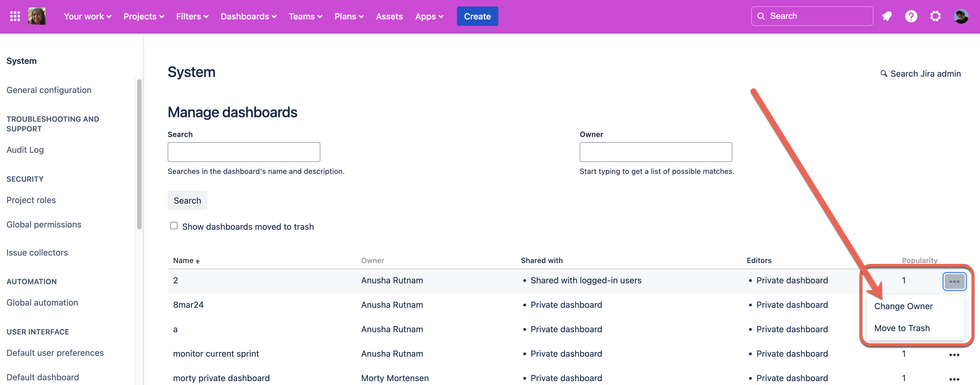Image resolution: width=980 pixels, height=385 pixels.
Task: Select Move to Trash menu option
Action: click(902, 328)
